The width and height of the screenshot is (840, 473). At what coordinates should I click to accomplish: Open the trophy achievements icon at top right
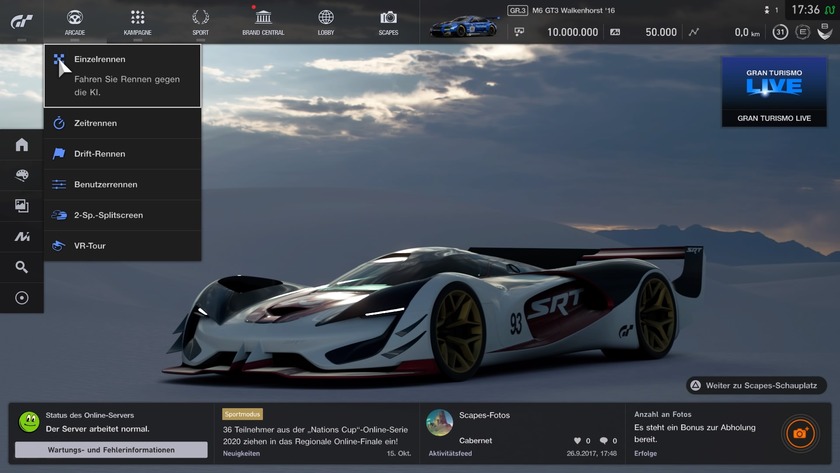click(824, 32)
